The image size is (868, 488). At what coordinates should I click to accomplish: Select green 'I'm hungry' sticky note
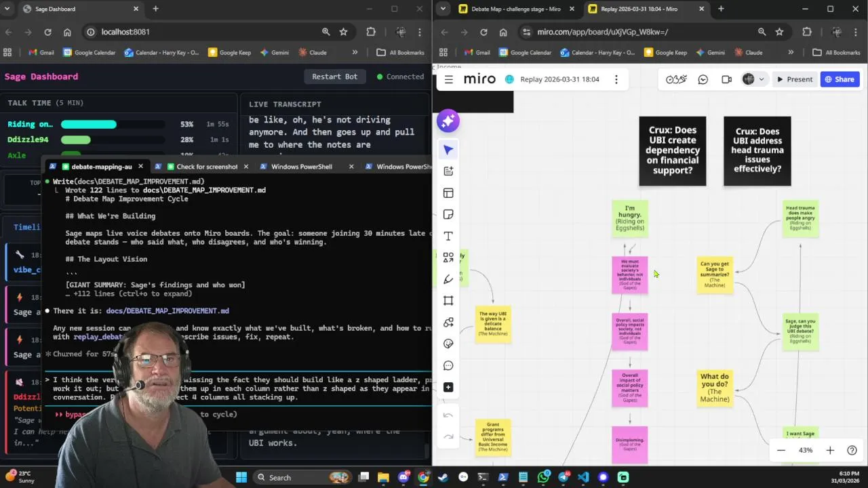pyautogui.click(x=630, y=218)
